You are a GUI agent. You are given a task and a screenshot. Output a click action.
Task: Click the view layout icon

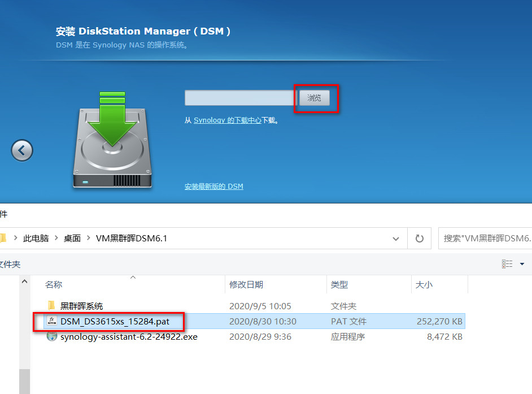coord(507,264)
